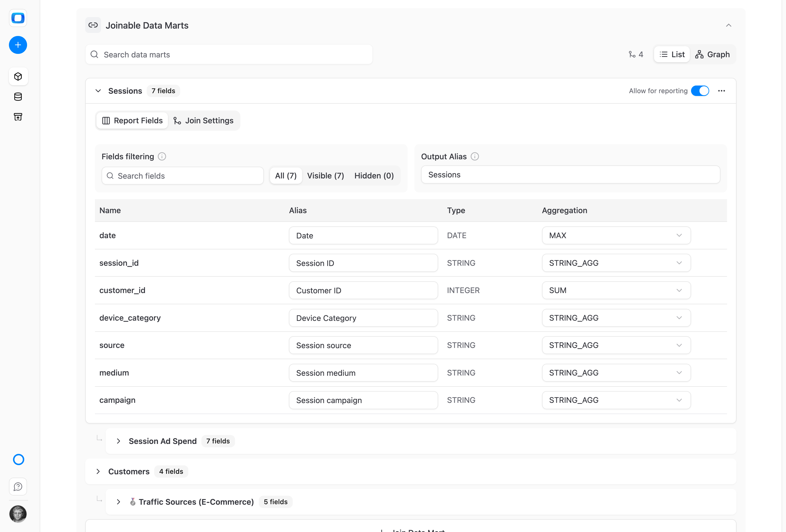The width and height of the screenshot is (786, 532).
Task: Switch to Graph view
Action: pyautogui.click(x=712, y=54)
